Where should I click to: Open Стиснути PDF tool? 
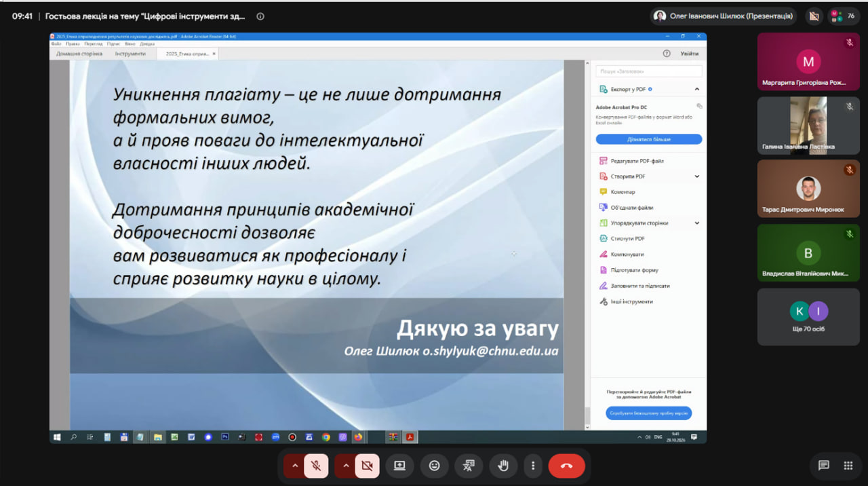[x=622, y=239]
